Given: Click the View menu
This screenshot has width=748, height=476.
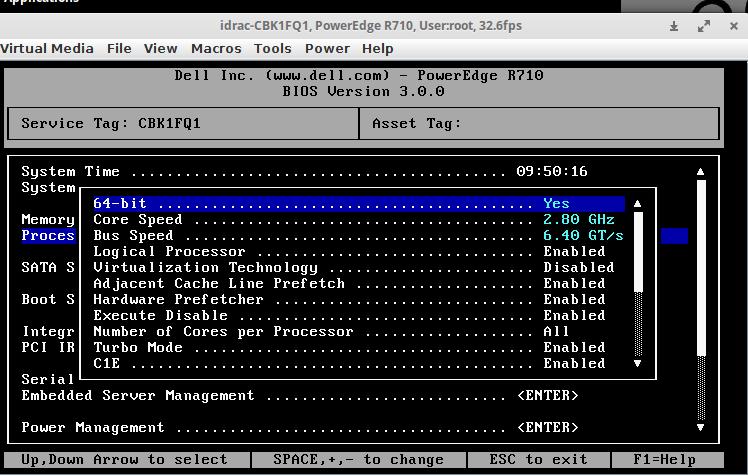Looking at the screenshot, I should (x=160, y=48).
